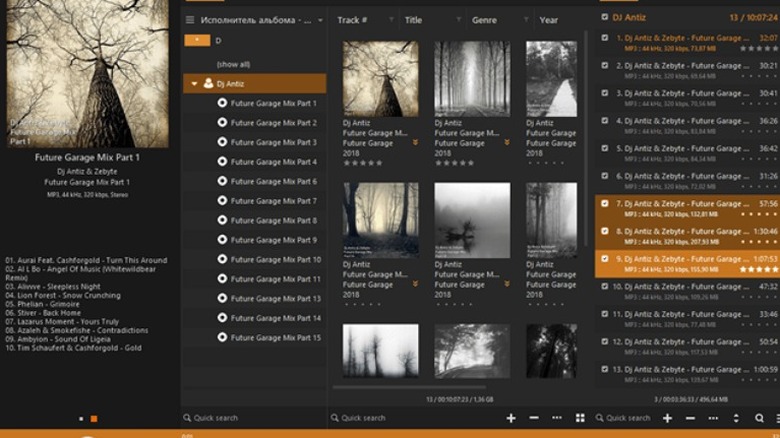Click the search magnifier icon in the playlist footer
Image resolution: width=780 pixels, height=438 pixels.
(x=759, y=418)
